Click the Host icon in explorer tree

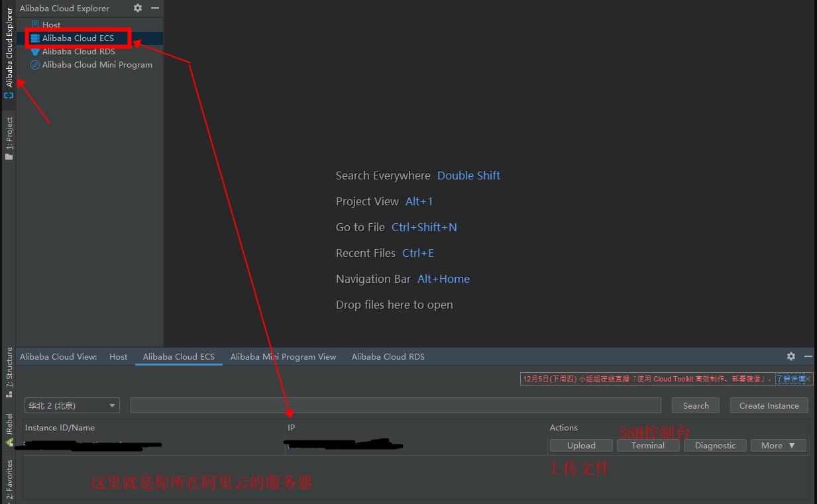[x=35, y=25]
